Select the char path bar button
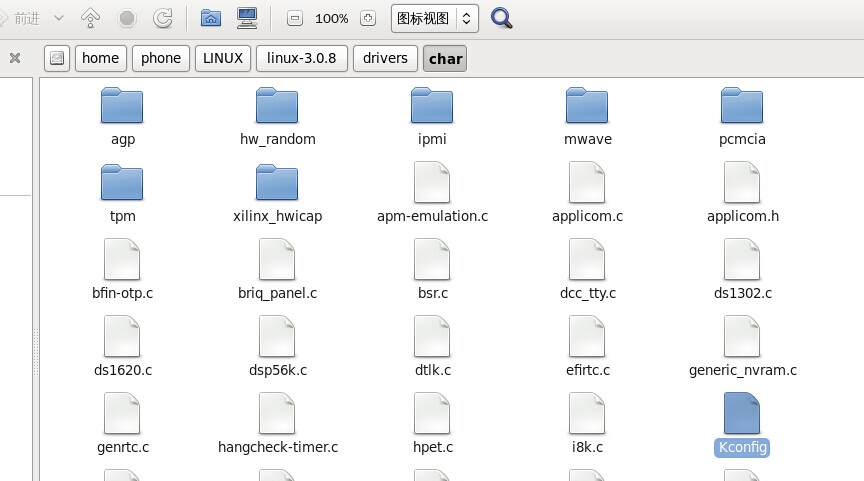 445,58
